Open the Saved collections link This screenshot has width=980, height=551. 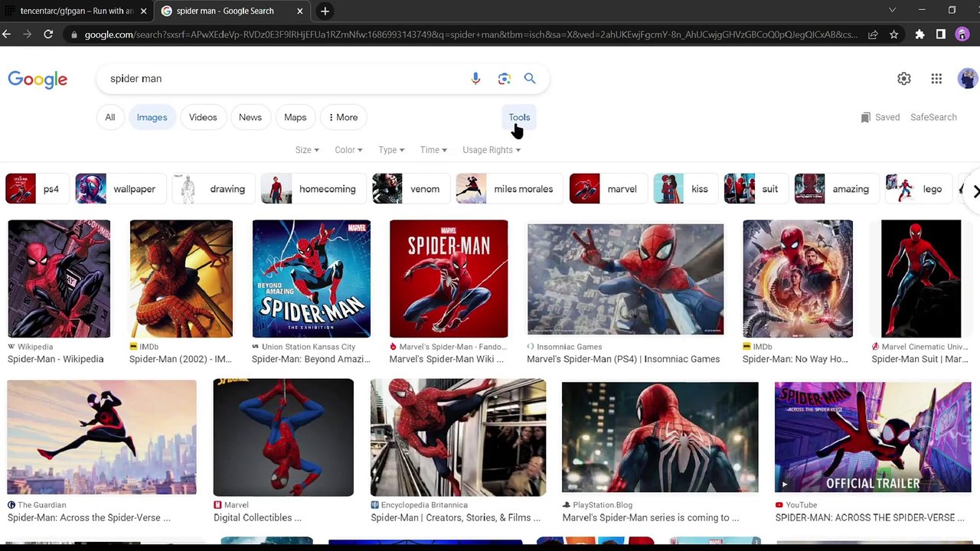tap(880, 117)
